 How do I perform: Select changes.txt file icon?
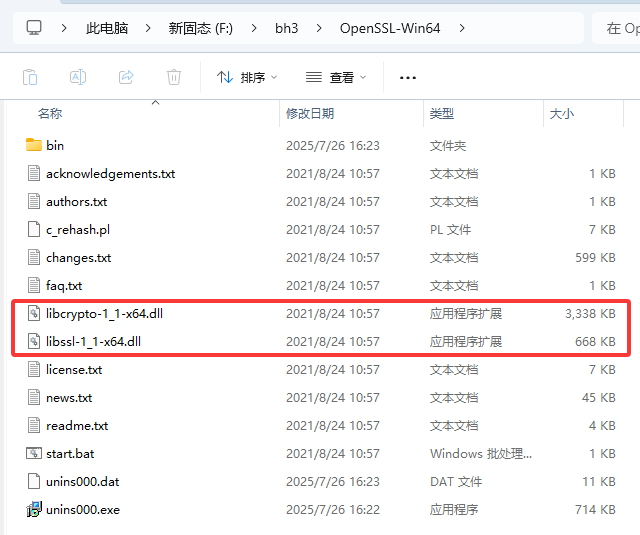pyautogui.click(x=34, y=257)
